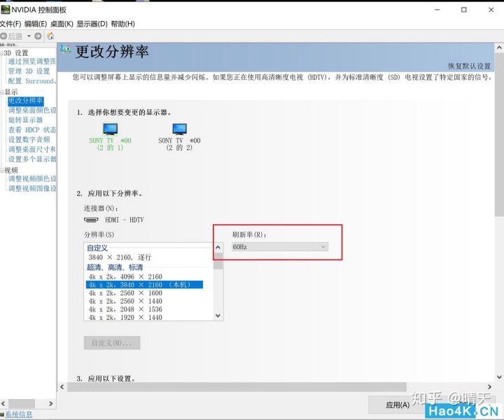Open 调整视频图像设置 in sidebar
The height and width of the screenshot is (420, 504).
point(31,188)
